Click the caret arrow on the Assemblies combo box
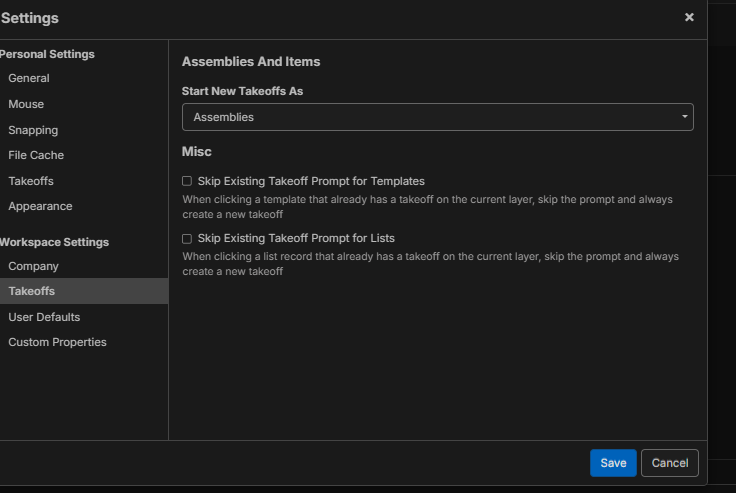 [x=684, y=117]
